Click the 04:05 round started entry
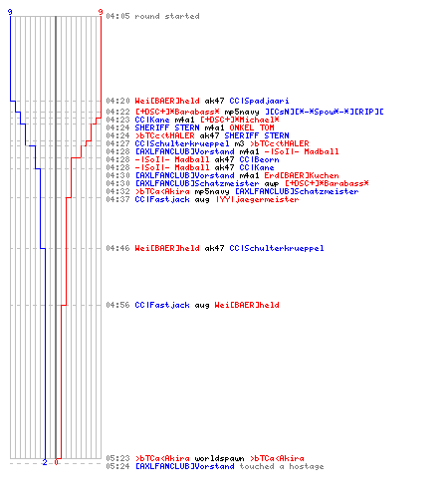 (152, 16)
